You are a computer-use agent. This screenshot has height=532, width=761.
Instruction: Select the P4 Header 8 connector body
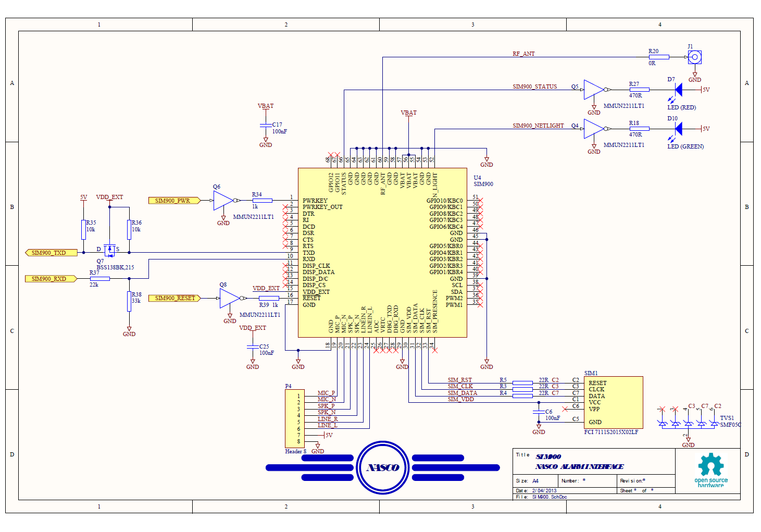click(294, 418)
